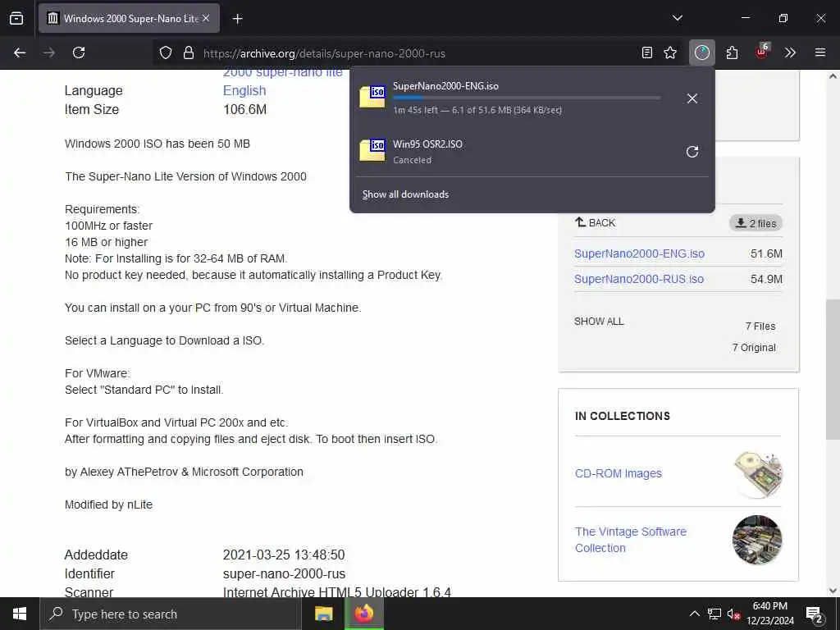Viewport: 840px width, 630px height.
Task: Open muted volume tray icon
Action: pos(733,614)
